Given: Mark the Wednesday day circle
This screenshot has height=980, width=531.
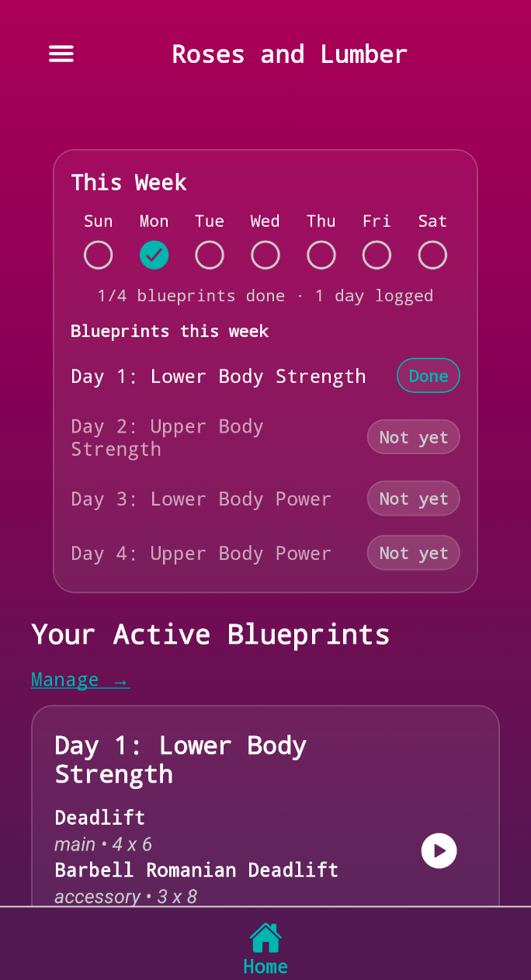Looking at the screenshot, I should click(x=265, y=255).
